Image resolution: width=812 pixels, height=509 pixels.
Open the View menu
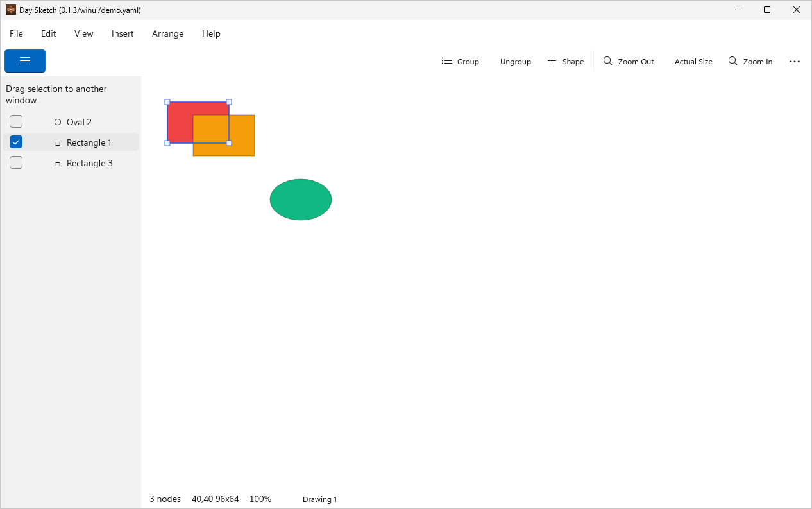pyautogui.click(x=84, y=33)
